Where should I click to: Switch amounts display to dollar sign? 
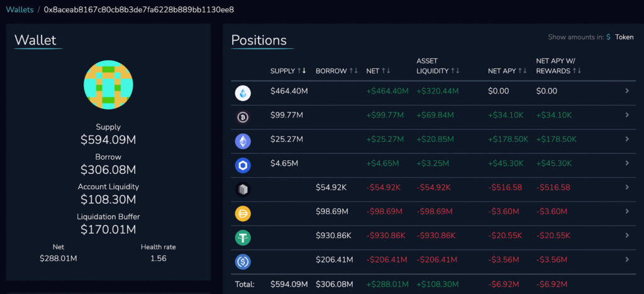point(608,37)
